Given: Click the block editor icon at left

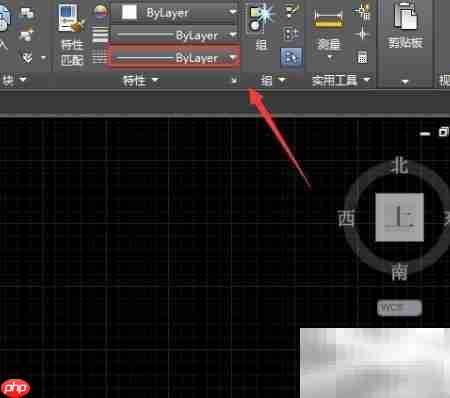Looking at the screenshot, I should [x=27, y=13].
